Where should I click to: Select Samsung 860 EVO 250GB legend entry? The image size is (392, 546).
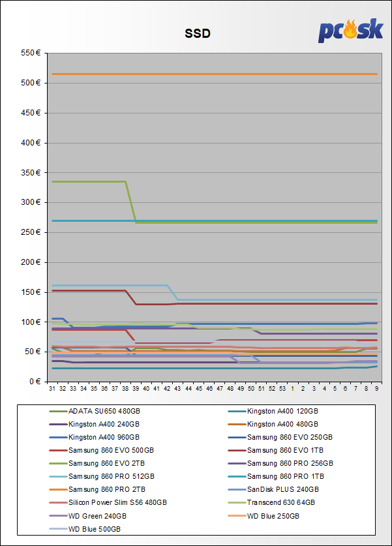pos(280,437)
